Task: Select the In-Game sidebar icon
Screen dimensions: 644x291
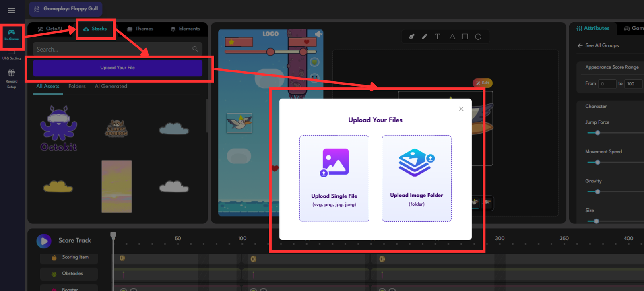Action: (x=11, y=35)
